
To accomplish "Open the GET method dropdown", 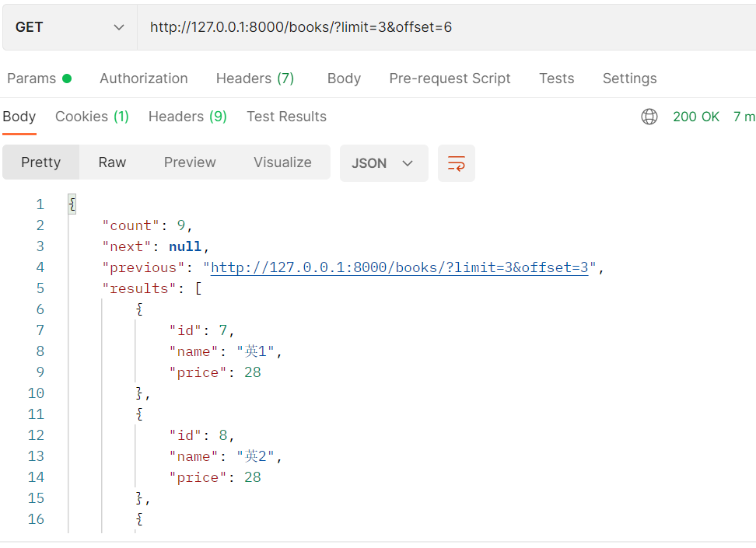I will click(69, 27).
